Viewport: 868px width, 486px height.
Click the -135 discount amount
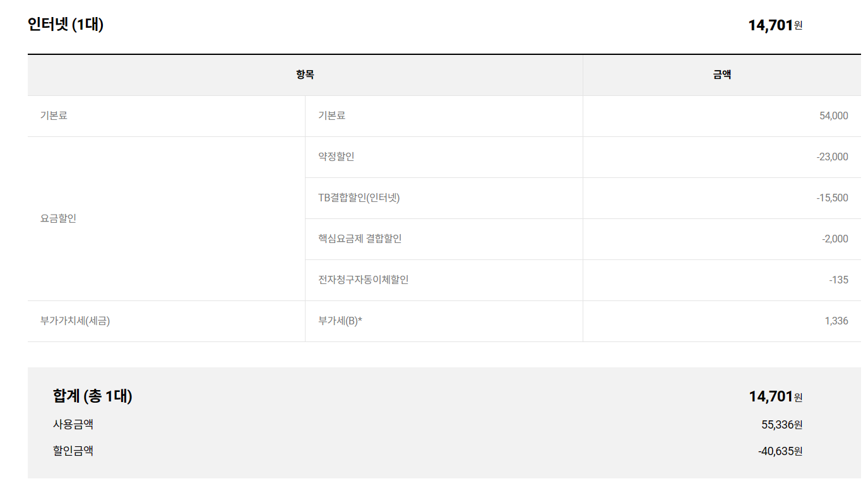click(838, 280)
